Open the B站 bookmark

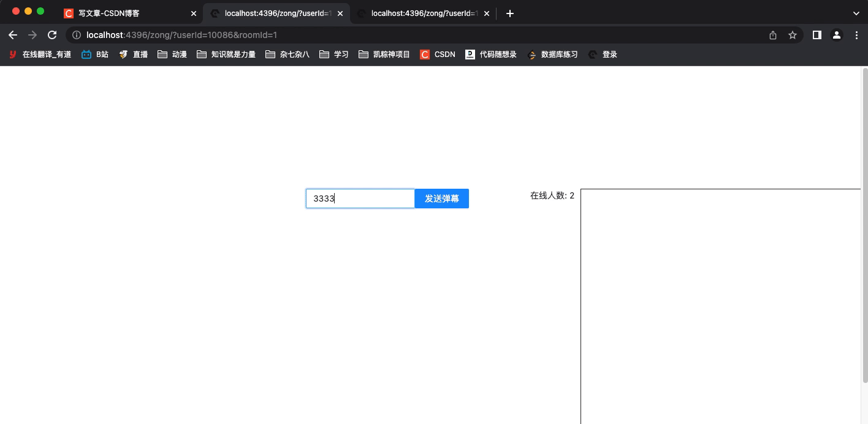[x=95, y=55]
